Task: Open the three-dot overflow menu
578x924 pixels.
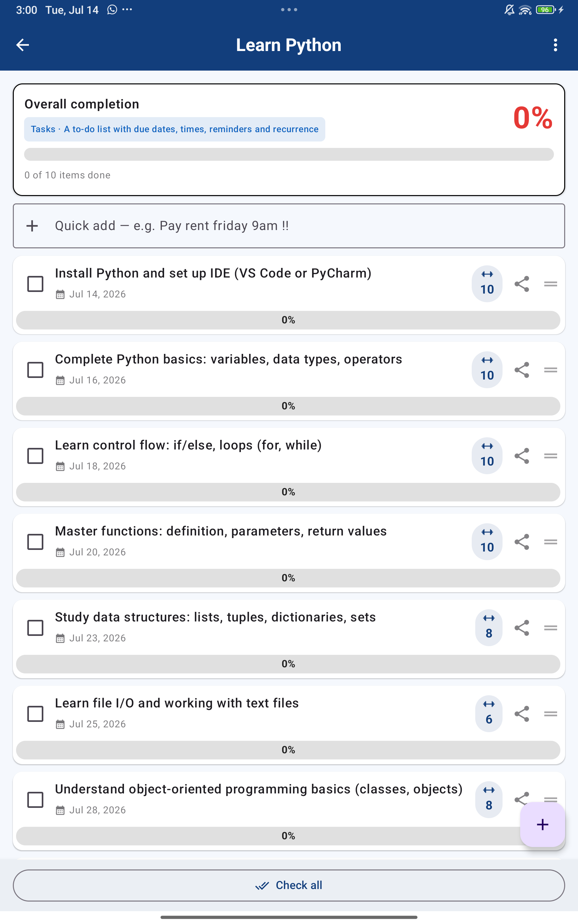Action: coord(555,45)
